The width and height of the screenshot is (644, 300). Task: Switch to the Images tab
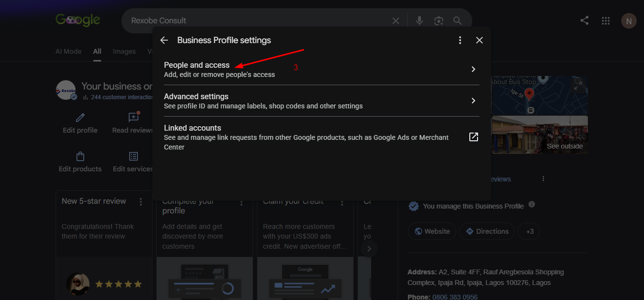[124, 51]
